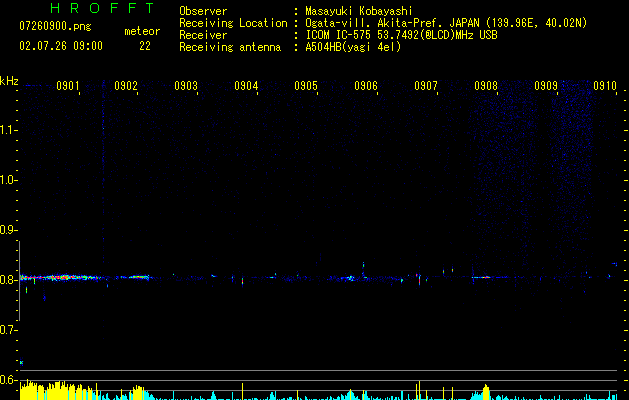Click the Receiving Location label
Image resolution: width=629 pixels, height=400 pixels.
tap(233, 23)
